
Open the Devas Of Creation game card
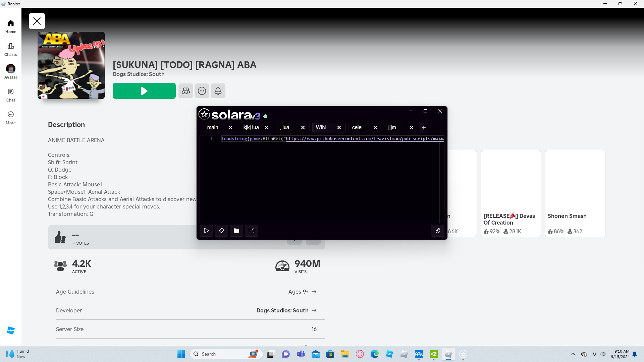(511, 193)
